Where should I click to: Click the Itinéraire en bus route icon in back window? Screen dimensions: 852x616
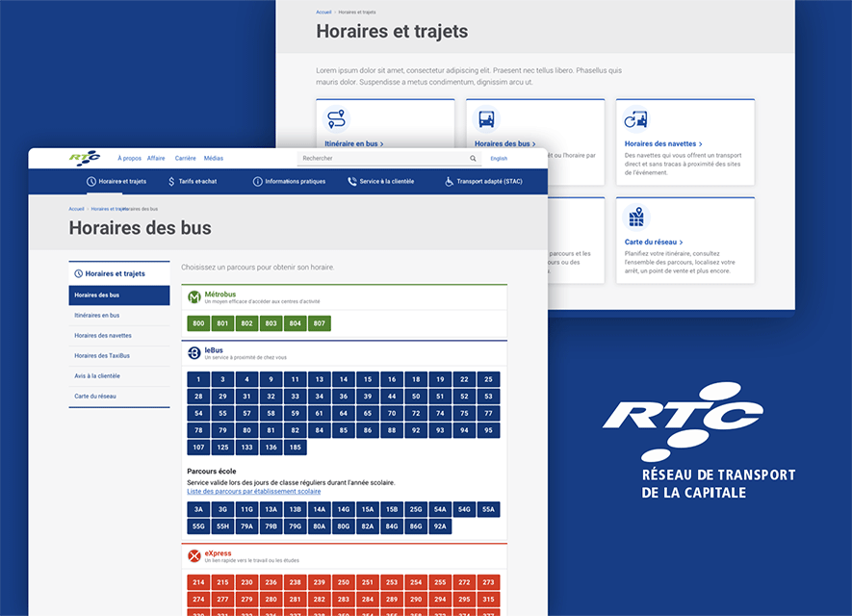(x=336, y=119)
